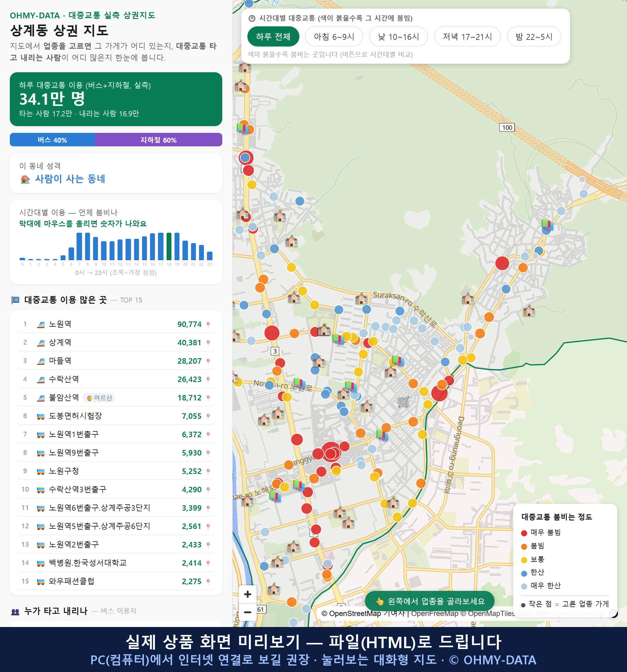The image size is (627, 672).
Task: Click the shopping cart marker on map
Action: [x=403, y=402]
